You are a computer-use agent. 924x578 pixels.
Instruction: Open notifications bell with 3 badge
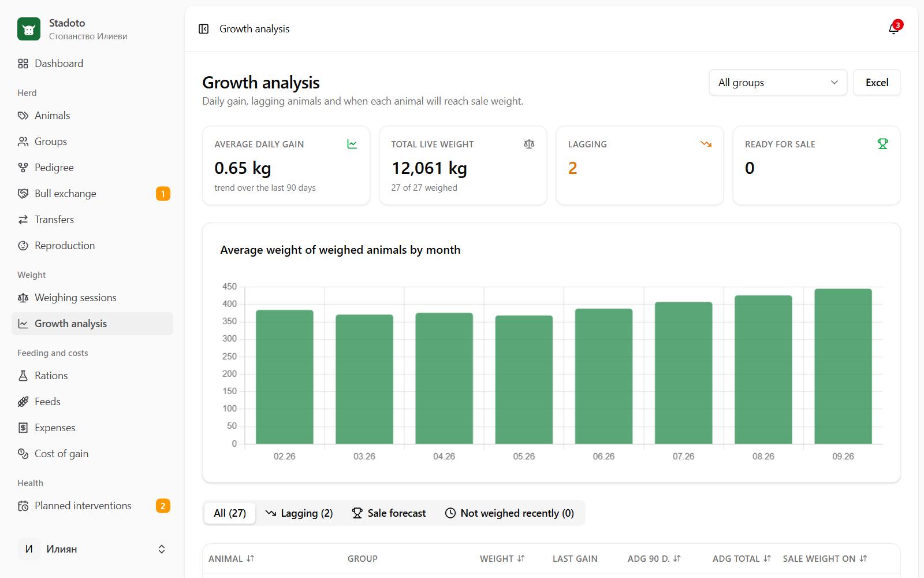(894, 29)
